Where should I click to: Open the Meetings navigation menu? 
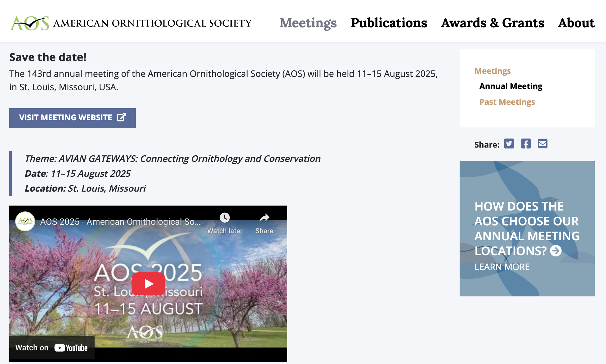(x=308, y=23)
